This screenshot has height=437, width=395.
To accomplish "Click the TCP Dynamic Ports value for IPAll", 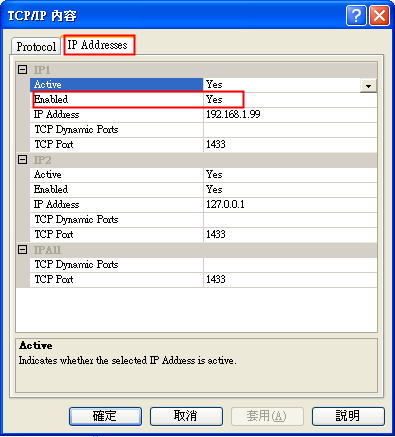I will [290, 265].
